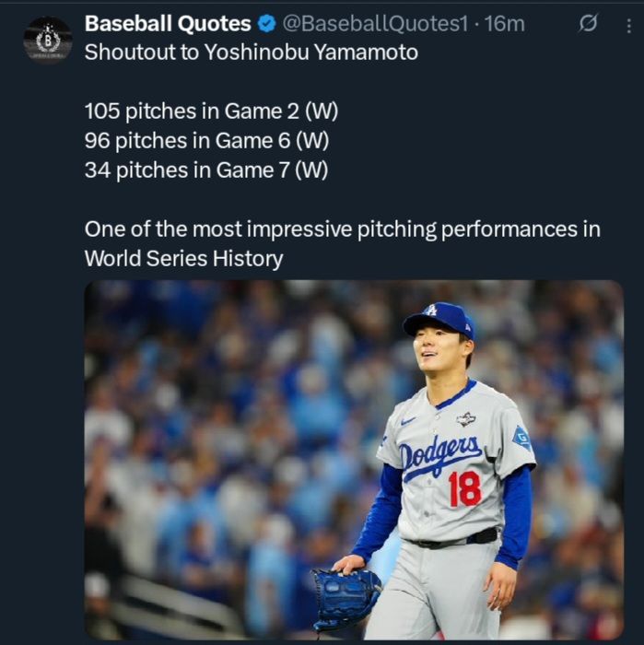The image size is (644, 645).
Task: Click the red number 18 on the jersey
Action: coord(464,488)
